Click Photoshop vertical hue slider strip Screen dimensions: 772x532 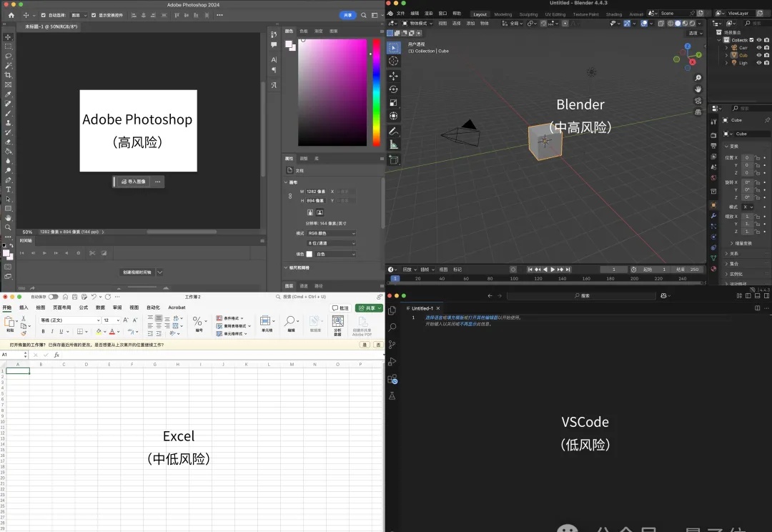coord(376,92)
